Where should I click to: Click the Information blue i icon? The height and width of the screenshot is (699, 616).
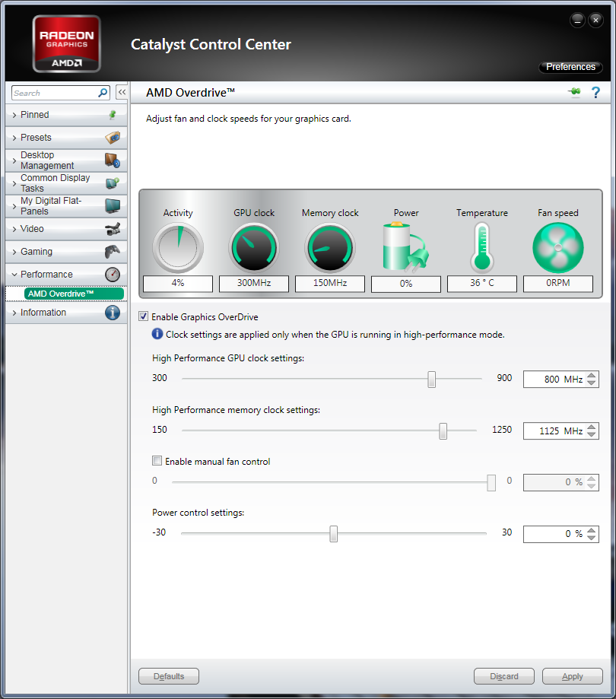click(x=113, y=313)
